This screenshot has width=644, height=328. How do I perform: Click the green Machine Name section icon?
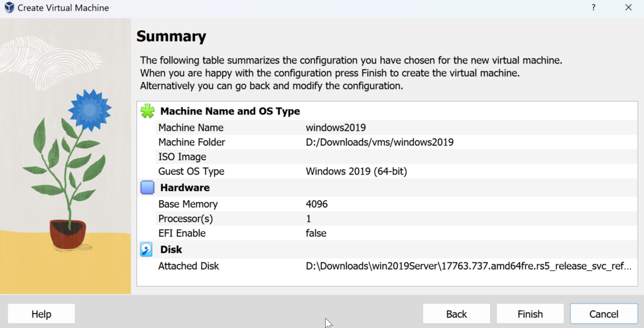147,111
